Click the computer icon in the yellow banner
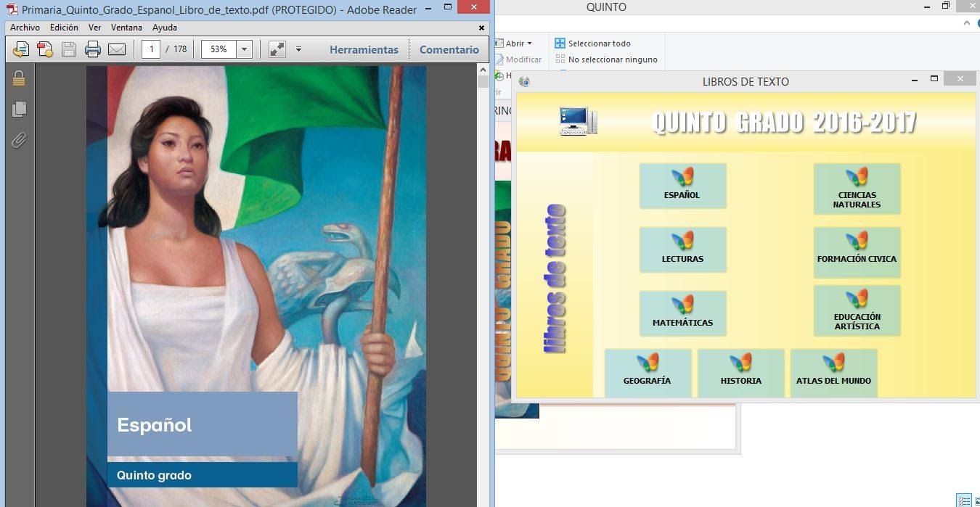Viewport: 980px width, 507px height. tap(578, 120)
